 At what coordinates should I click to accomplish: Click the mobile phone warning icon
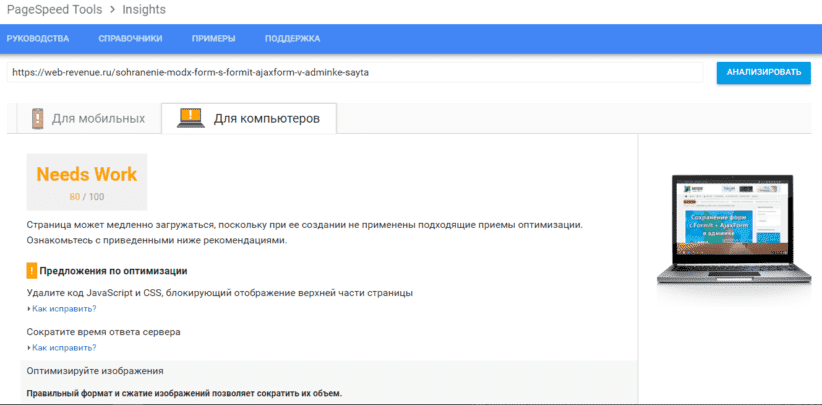point(37,118)
